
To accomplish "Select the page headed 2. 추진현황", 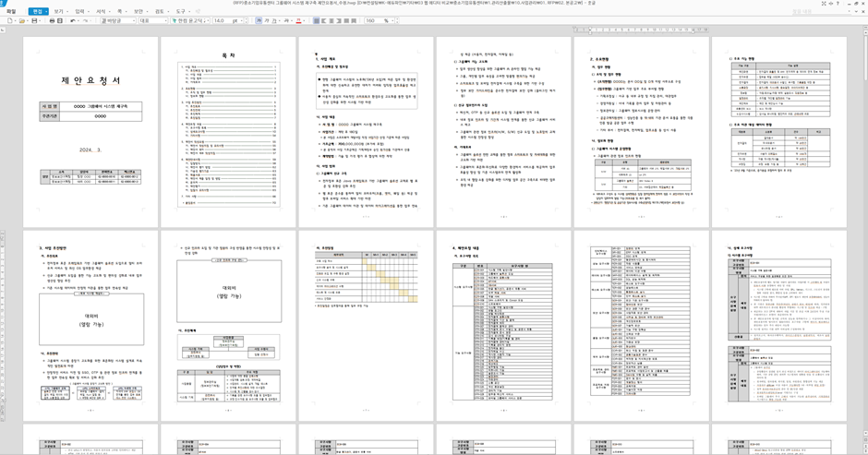I will tap(642, 132).
